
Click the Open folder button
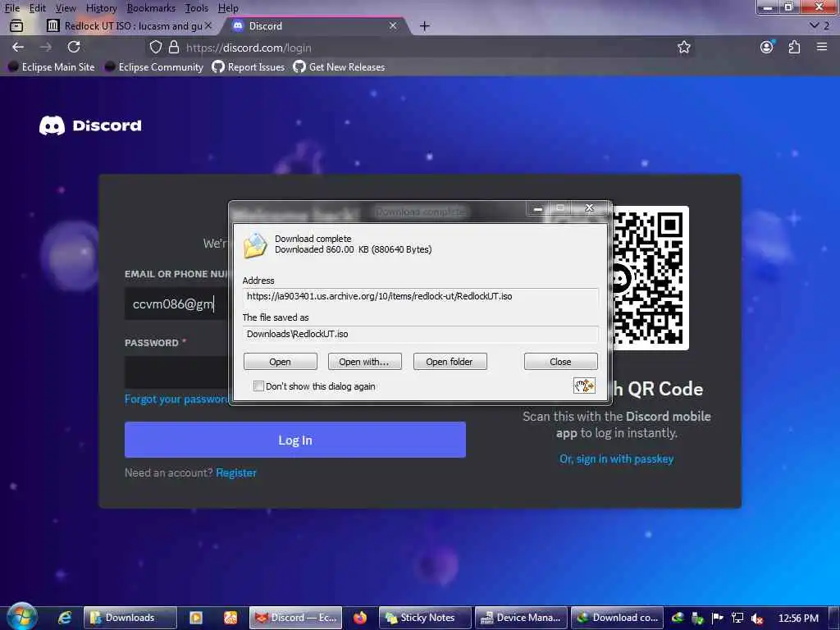coord(450,362)
